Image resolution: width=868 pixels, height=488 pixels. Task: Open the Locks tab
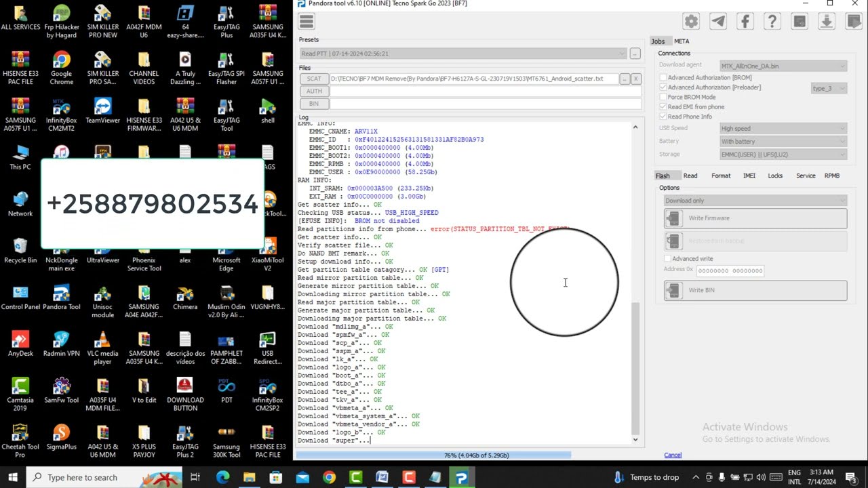775,176
